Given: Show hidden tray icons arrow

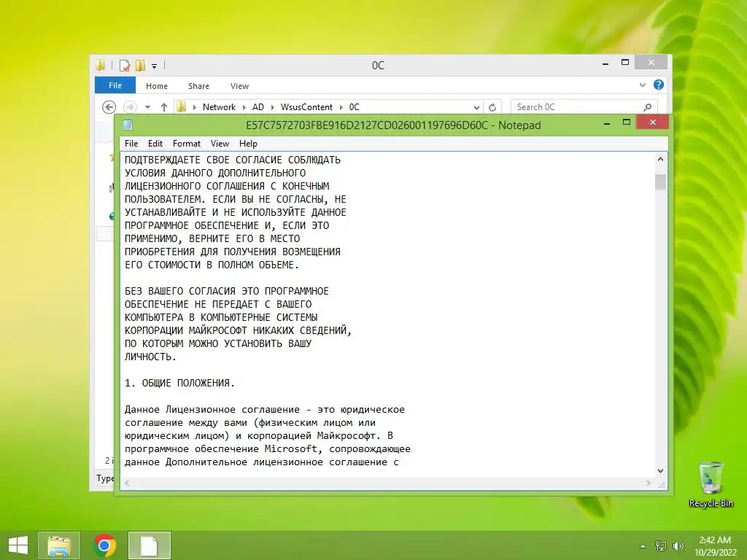Looking at the screenshot, I should [x=643, y=546].
